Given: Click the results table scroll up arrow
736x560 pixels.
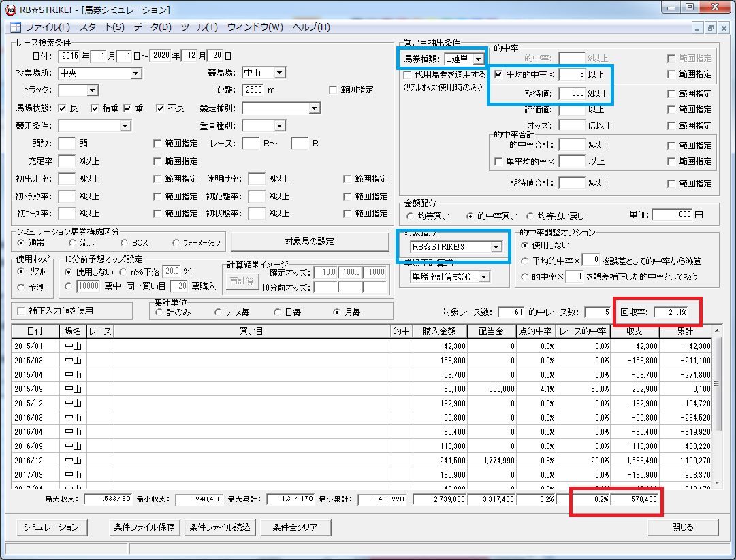Looking at the screenshot, I should (x=717, y=331).
